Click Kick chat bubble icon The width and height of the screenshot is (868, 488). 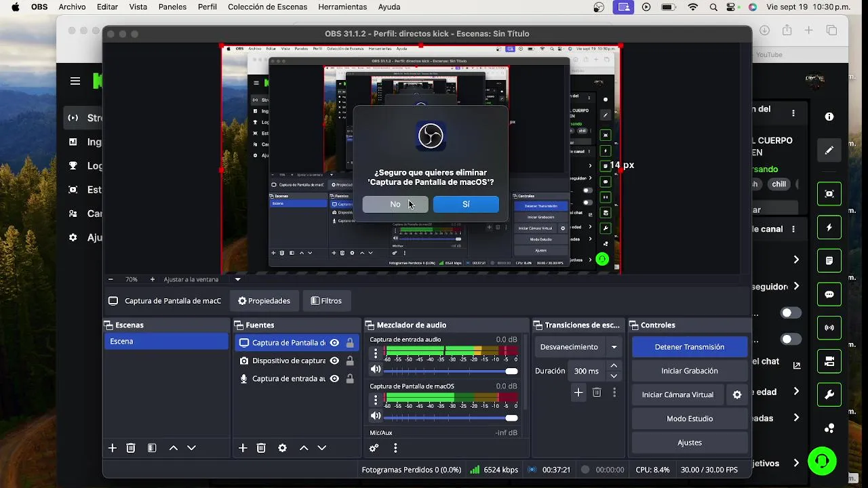pyautogui.click(x=829, y=294)
